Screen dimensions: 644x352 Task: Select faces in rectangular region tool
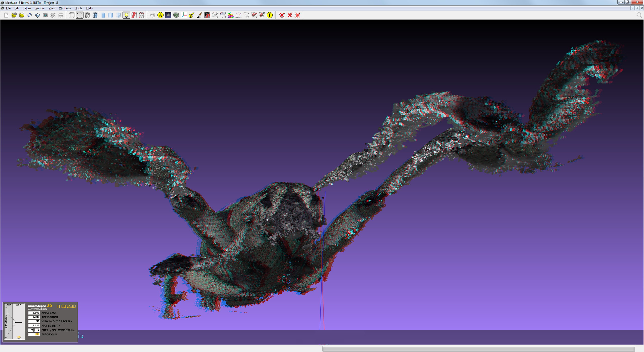coord(254,15)
